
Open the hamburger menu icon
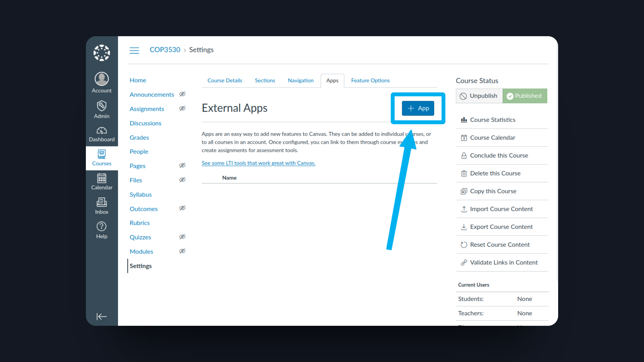[135, 50]
